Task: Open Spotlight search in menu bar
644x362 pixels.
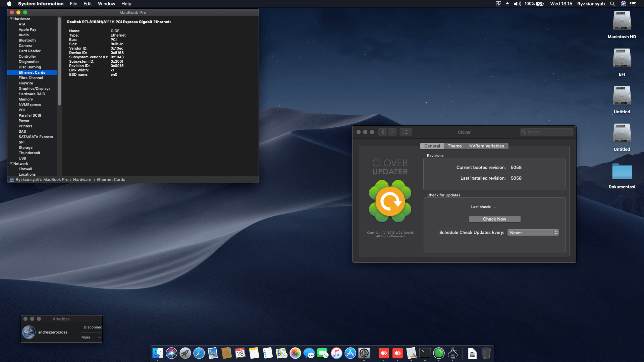Action: pyautogui.click(x=612, y=4)
